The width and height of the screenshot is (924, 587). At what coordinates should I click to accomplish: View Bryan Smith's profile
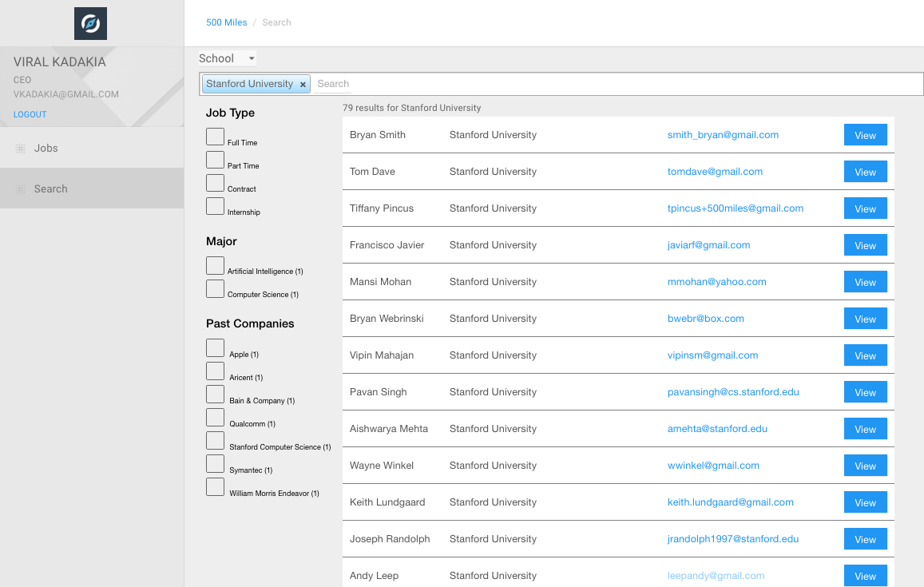coord(865,136)
